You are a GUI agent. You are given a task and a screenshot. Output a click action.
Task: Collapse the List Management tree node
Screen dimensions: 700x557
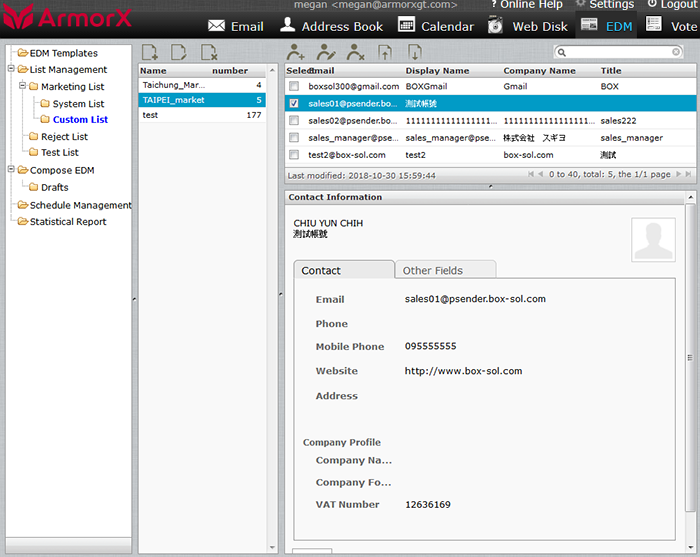pos(11,70)
